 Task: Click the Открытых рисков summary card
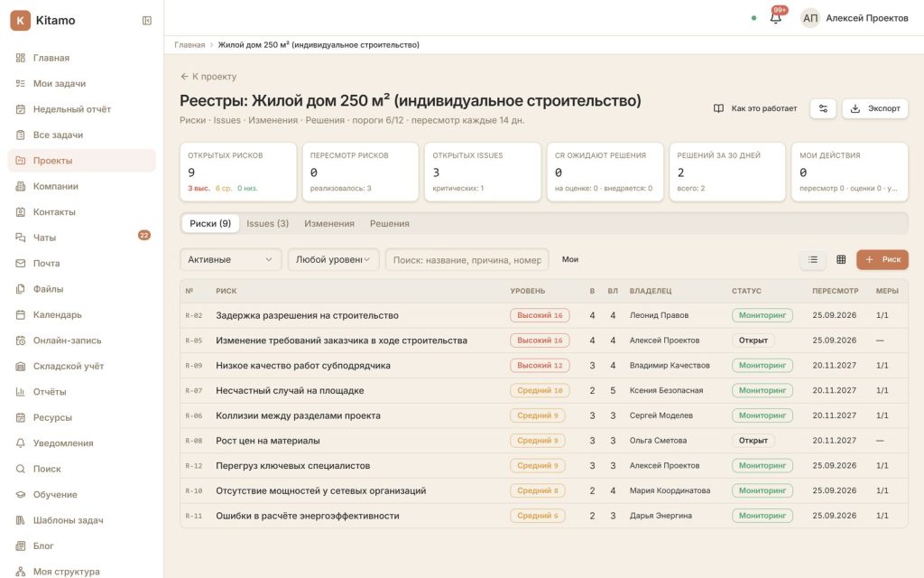click(x=238, y=172)
